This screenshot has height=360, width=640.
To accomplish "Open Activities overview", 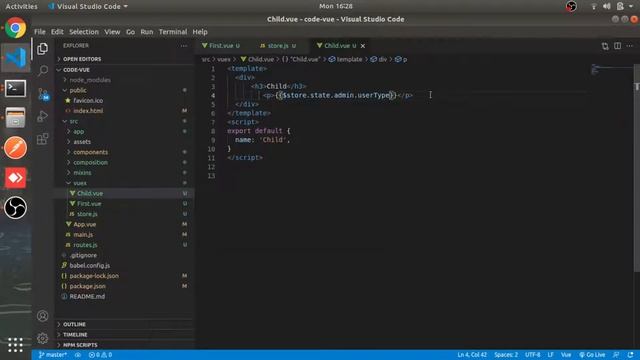I will (21, 6).
